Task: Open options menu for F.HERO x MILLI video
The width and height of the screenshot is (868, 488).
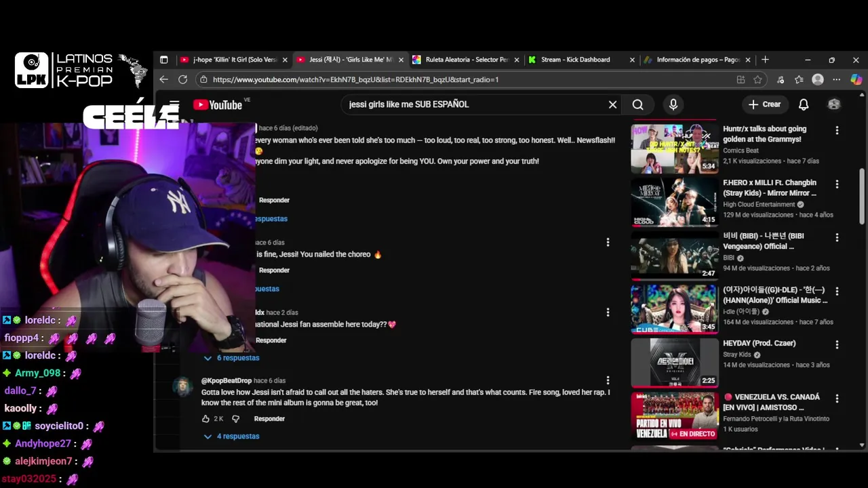Action: pos(837,184)
